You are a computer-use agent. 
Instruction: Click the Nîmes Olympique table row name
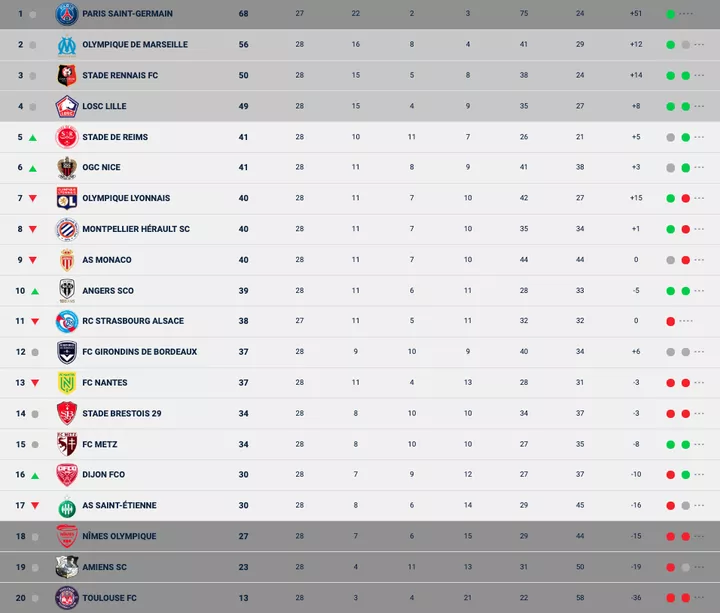[x=119, y=536]
